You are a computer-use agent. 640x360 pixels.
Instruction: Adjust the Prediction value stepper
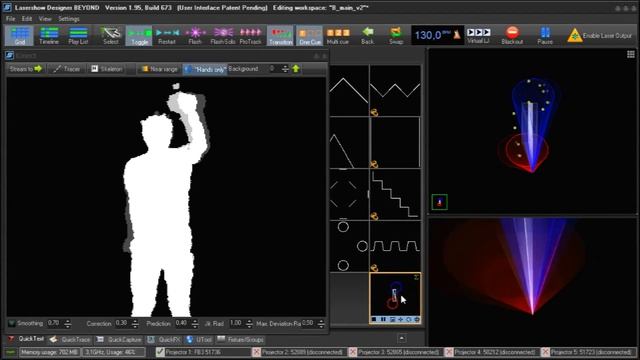195,324
